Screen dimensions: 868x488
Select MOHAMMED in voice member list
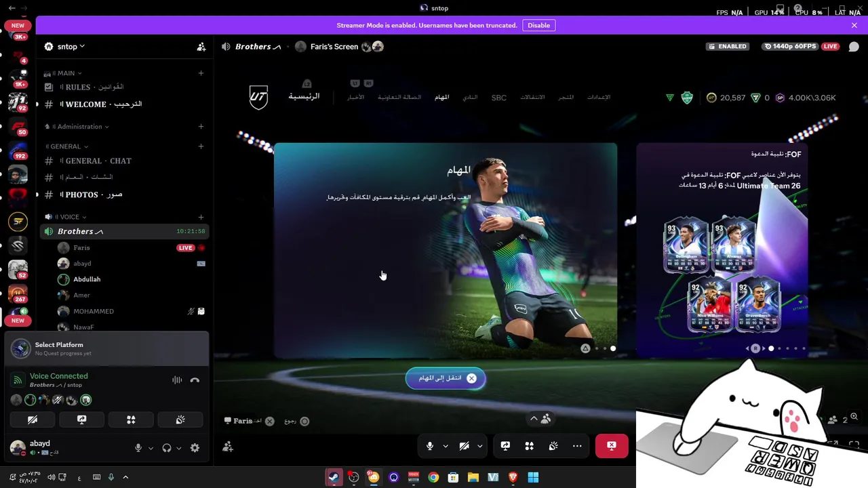point(131,311)
